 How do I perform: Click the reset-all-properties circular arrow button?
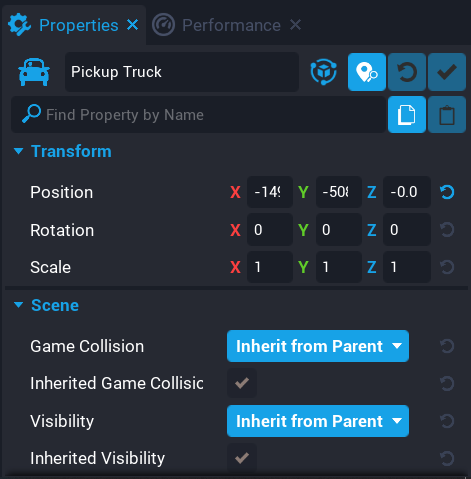pyautogui.click(x=407, y=72)
